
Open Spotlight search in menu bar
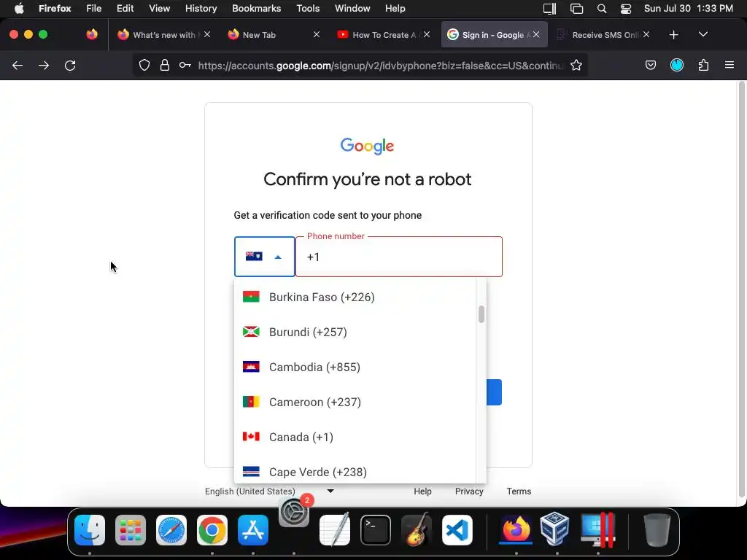click(602, 9)
